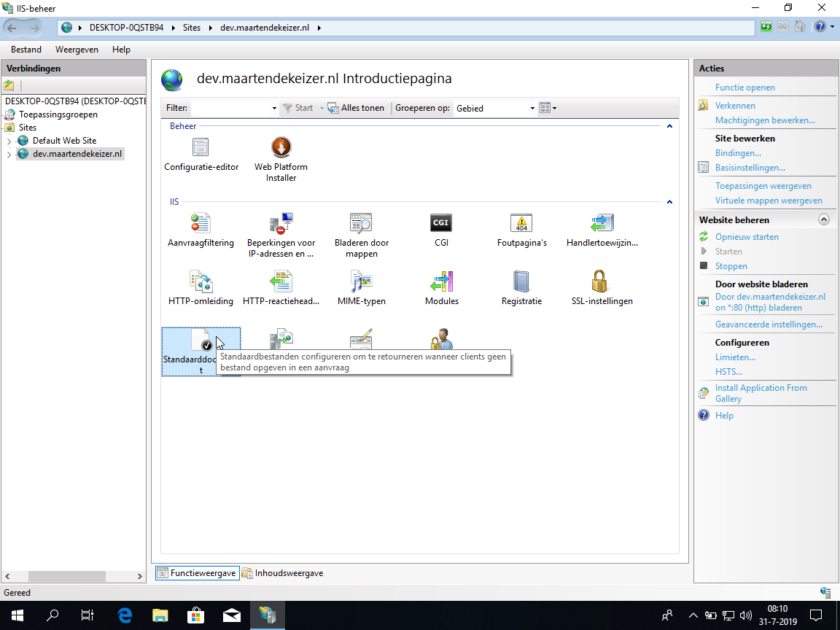Open the MIME-typen feature icon

point(361,281)
